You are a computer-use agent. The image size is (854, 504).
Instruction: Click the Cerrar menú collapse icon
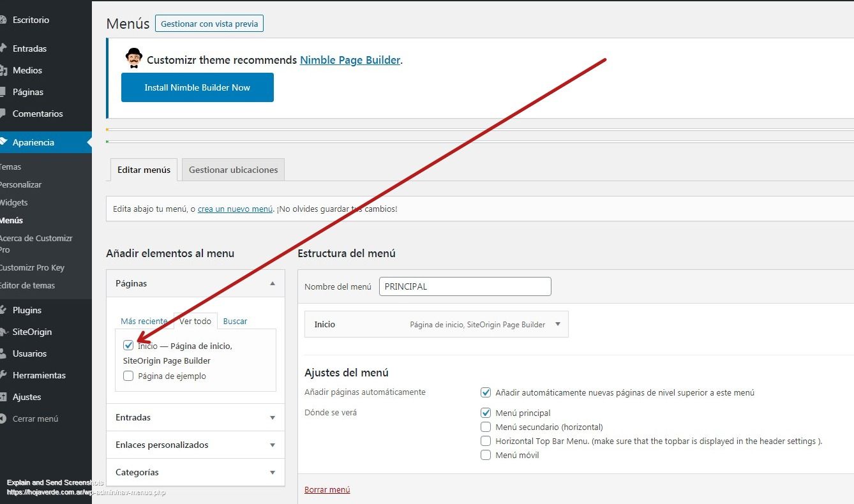click(3, 419)
